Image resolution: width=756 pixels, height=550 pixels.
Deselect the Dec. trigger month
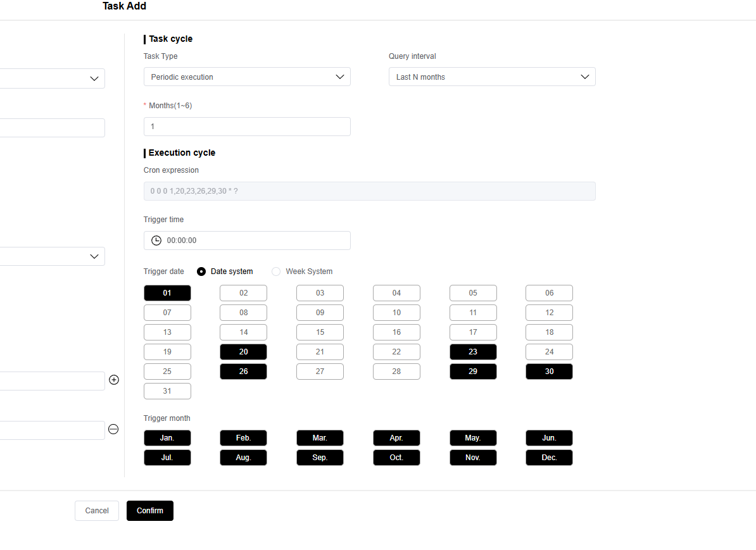(549, 458)
